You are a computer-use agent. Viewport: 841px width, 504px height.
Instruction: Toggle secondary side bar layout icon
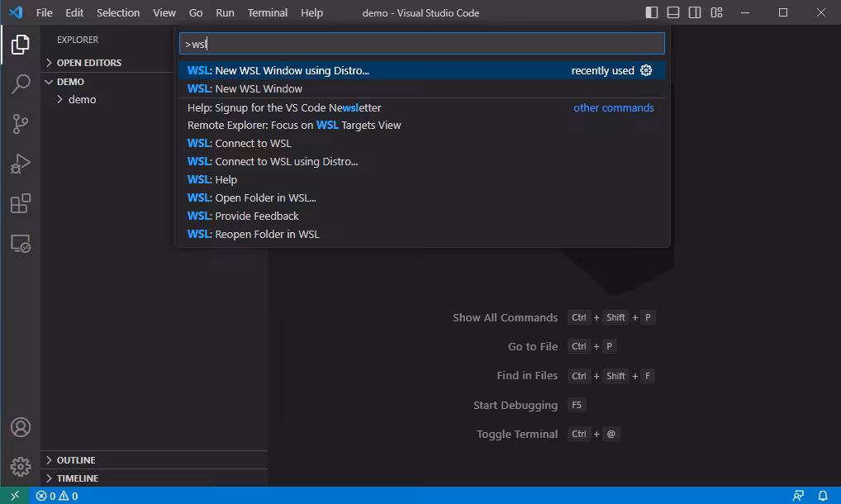click(695, 12)
